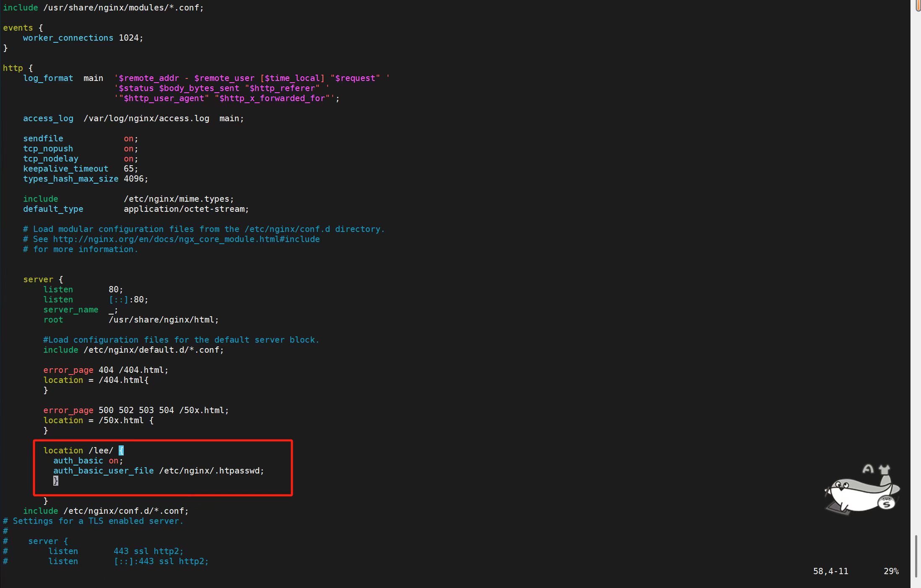This screenshot has width=921, height=588.
Task: Click the 29% scroll position indicator
Action: click(891, 571)
